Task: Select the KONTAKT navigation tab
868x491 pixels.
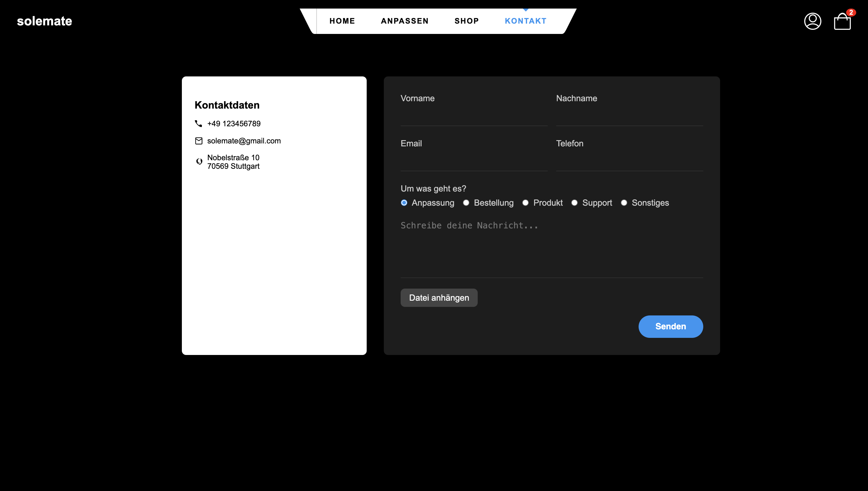Action: [525, 21]
